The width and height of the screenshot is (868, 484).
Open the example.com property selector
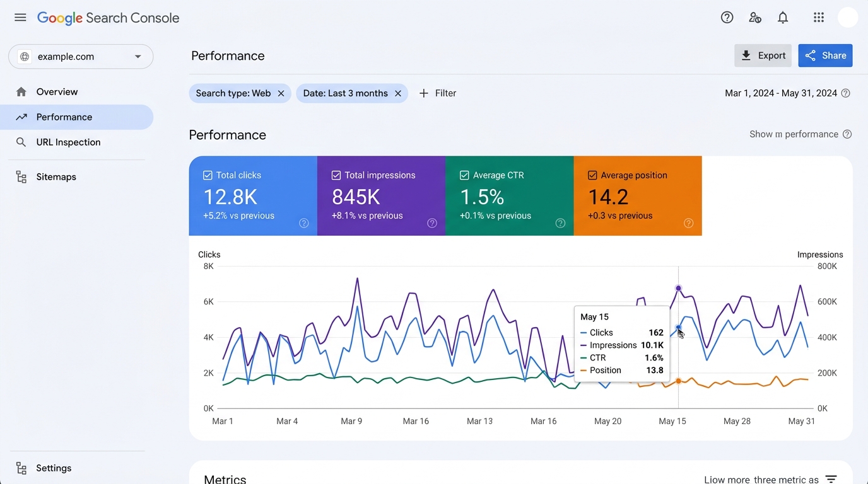(x=81, y=57)
